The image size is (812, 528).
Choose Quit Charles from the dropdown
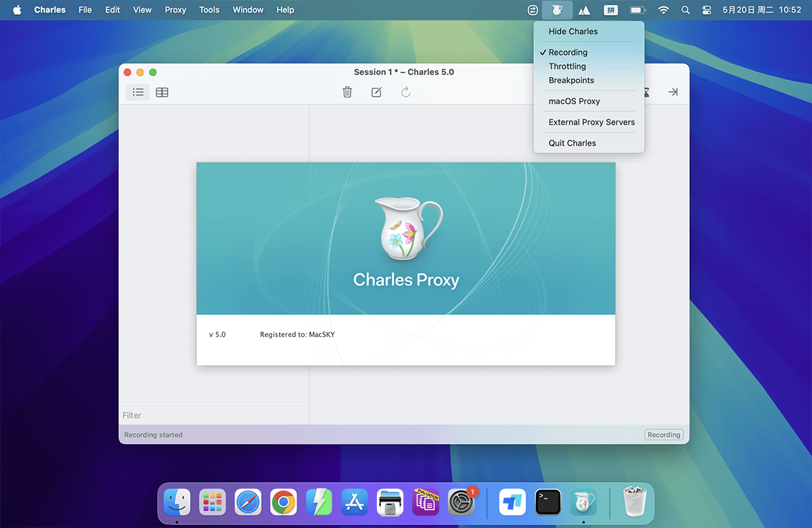point(589,143)
